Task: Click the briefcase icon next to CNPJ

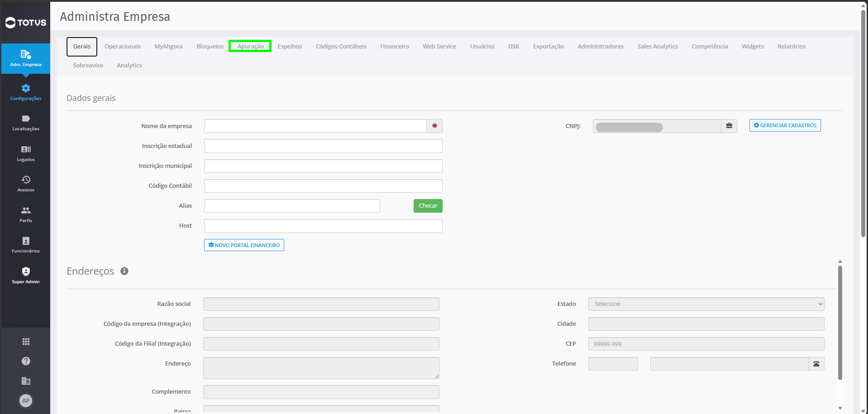Action: pos(729,126)
